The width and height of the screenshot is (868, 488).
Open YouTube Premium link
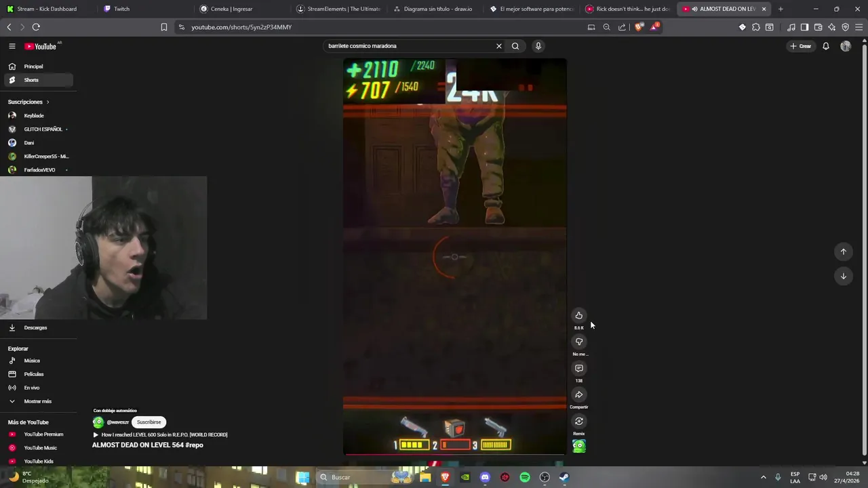tap(39, 434)
